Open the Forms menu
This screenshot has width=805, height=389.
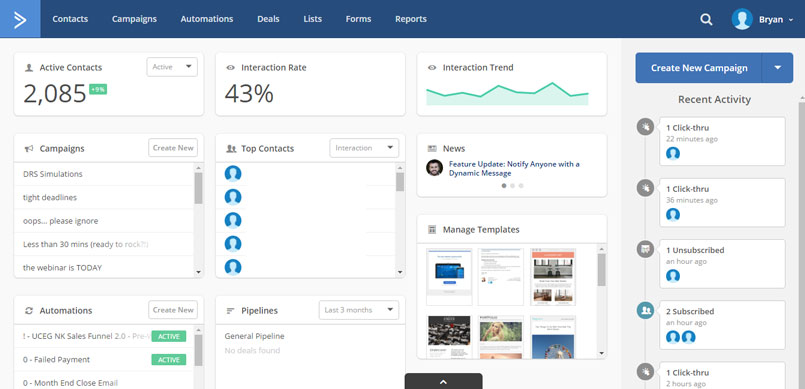(358, 19)
